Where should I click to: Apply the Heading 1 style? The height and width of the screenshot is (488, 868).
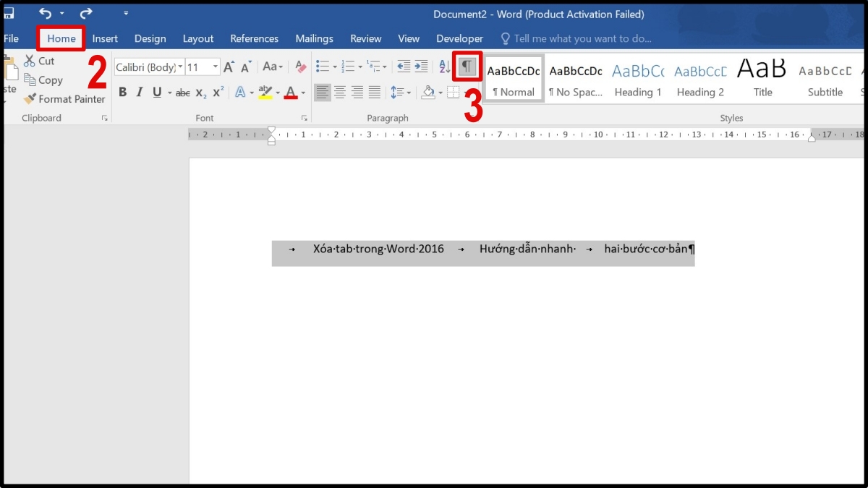pyautogui.click(x=637, y=77)
